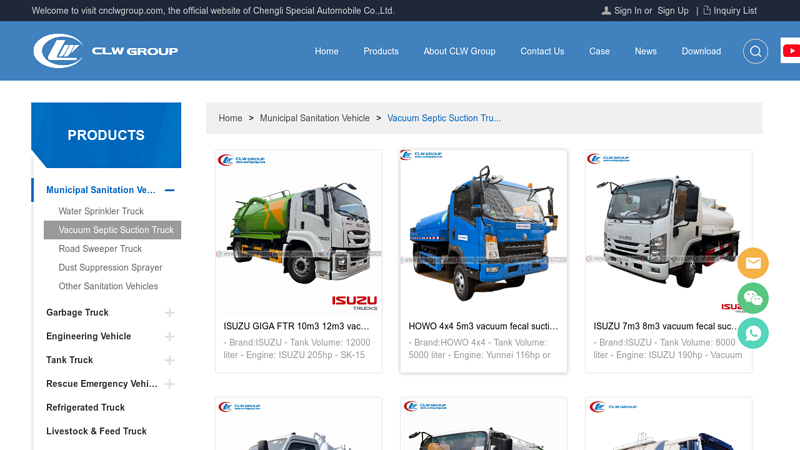
Task: Collapse Municipal Sanitation Vehicle category
Action: click(169, 190)
